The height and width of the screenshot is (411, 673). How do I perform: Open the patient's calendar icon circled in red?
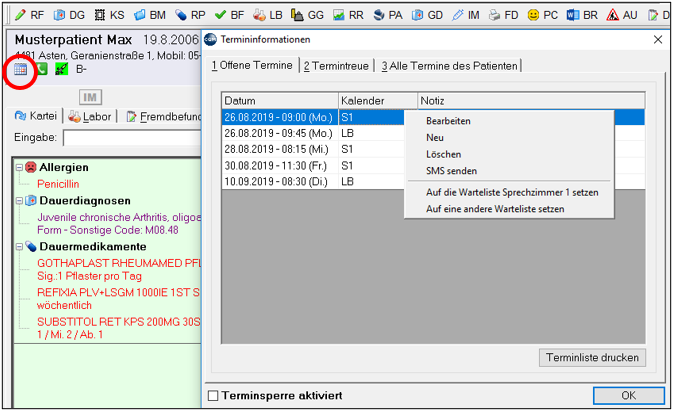[x=20, y=69]
